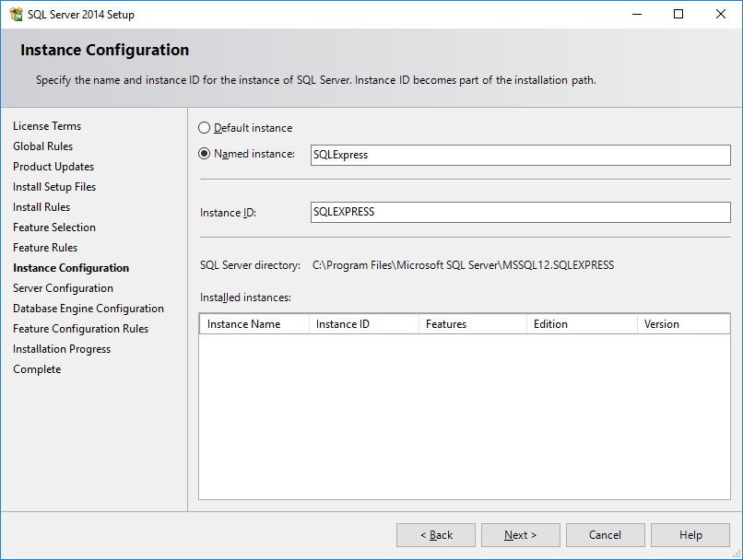743x560 pixels.
Task: Click the SQL Server Setup title bar icon
Action: point(17,14)
